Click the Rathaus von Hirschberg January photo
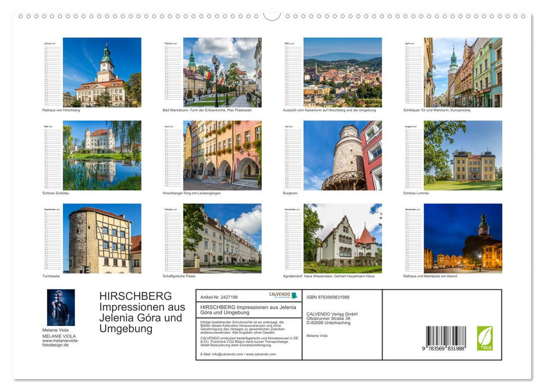Viewport: 544px width, 392px height. (x=102, y=72)
